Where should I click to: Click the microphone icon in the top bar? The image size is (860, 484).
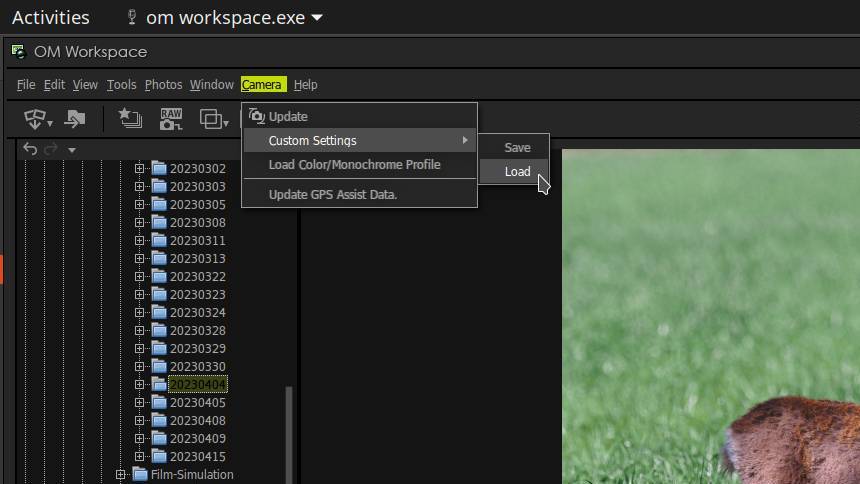click(x=131, y=17)
